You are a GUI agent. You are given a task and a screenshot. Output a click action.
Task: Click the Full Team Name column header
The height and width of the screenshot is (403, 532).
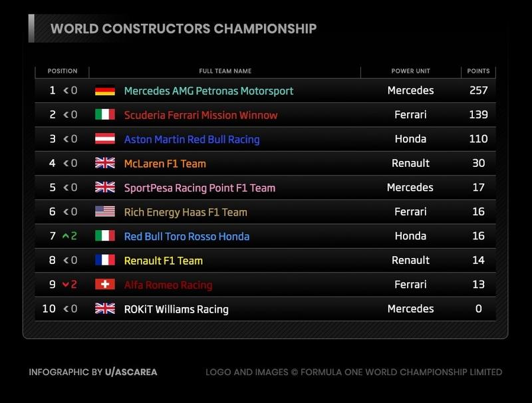[225, 71]
